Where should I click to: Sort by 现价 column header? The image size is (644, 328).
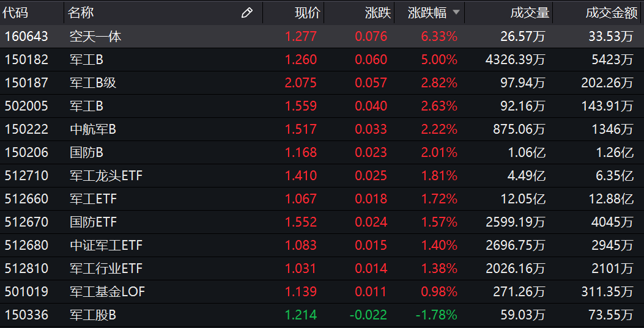tap(307, 13)
